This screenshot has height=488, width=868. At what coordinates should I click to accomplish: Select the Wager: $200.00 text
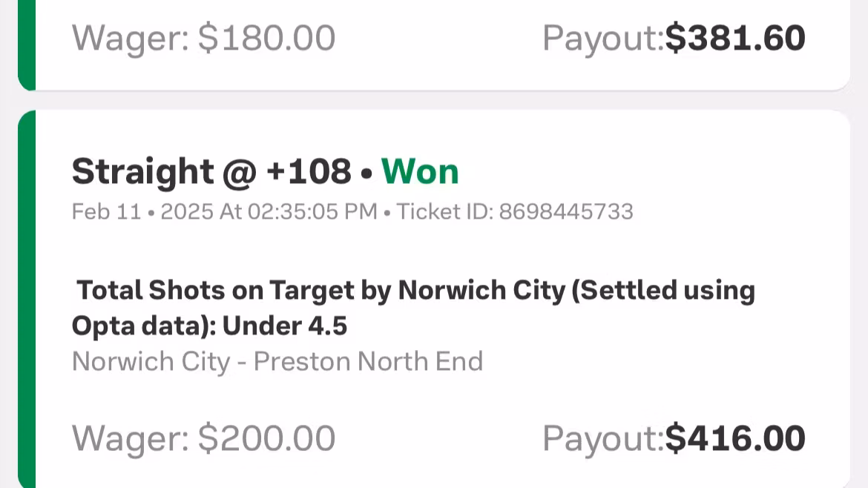tap(203, 438)
